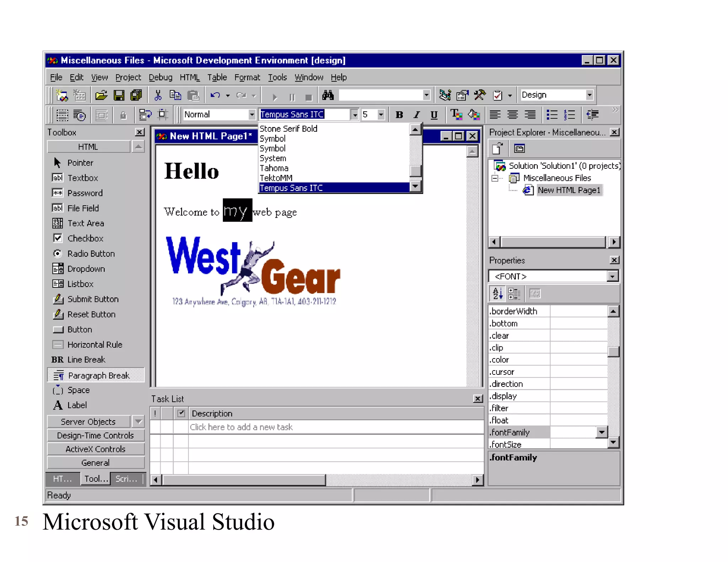Click the Properties Window toolbar icon
The image size is (728, 562).
point(462,95)
